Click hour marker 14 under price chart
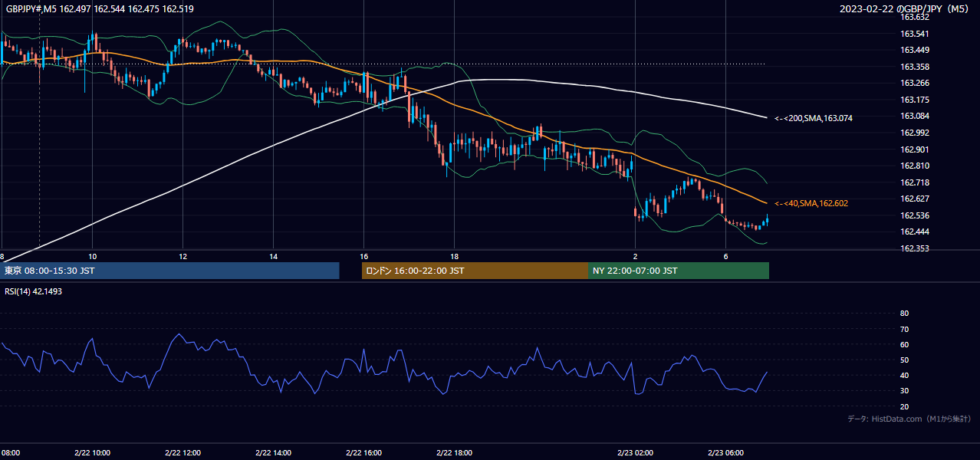Image resolution: width=980 pixels, height=460 pixels. click(273, 256)
